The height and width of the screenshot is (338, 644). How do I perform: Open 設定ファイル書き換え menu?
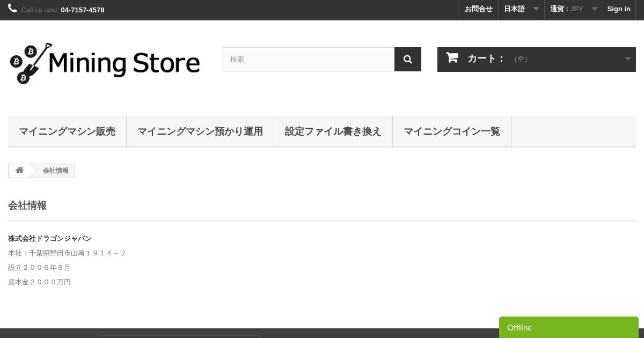tap(333, 131)
